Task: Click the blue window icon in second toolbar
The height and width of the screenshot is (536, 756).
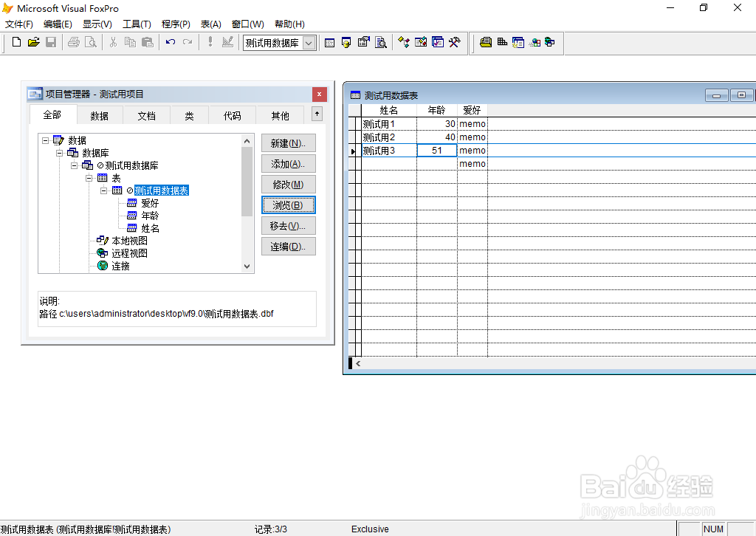Action: point(518,42)
